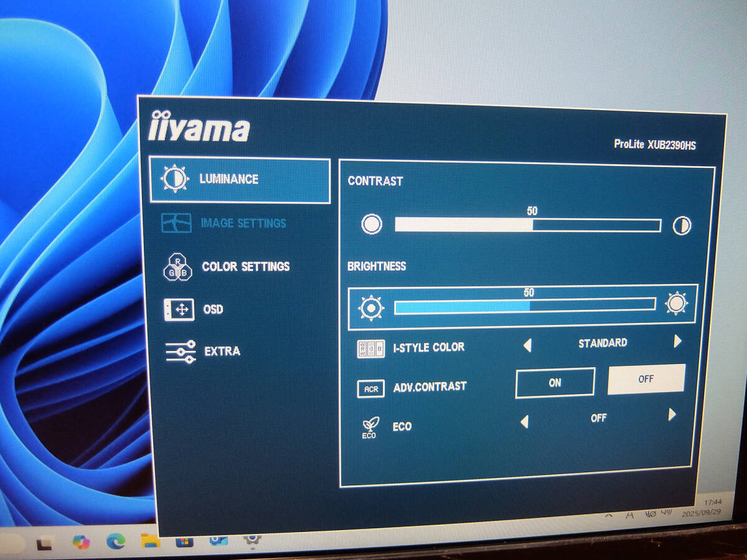Click right arrow for ECO mode
The image size is (747, 560).
click(x=672, y=414)
